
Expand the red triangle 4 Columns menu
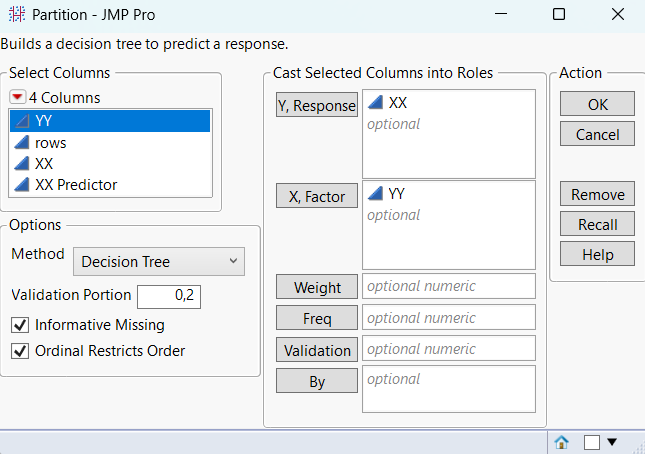pyautogui.click(x=18, y=98)
